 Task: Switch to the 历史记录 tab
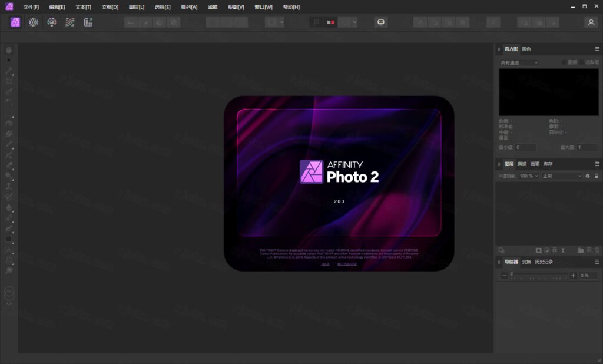click(544, 262)
